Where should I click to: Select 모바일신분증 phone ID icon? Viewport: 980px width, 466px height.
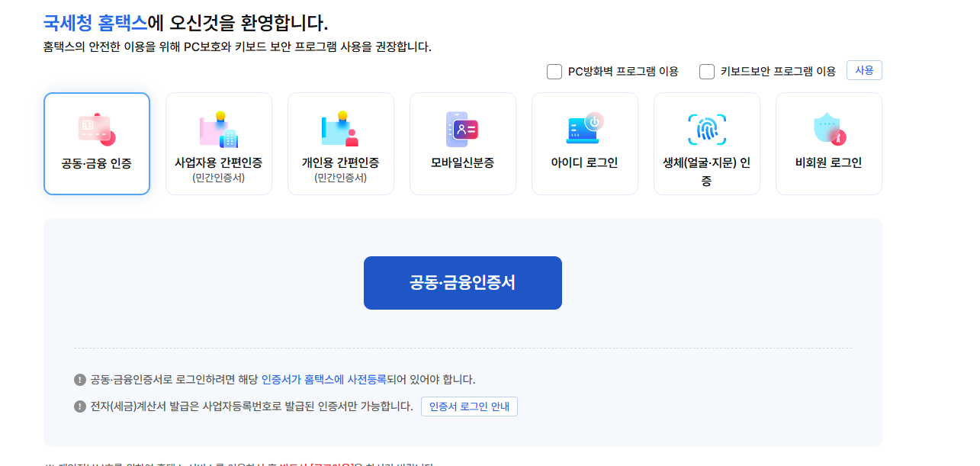[462, 130]
